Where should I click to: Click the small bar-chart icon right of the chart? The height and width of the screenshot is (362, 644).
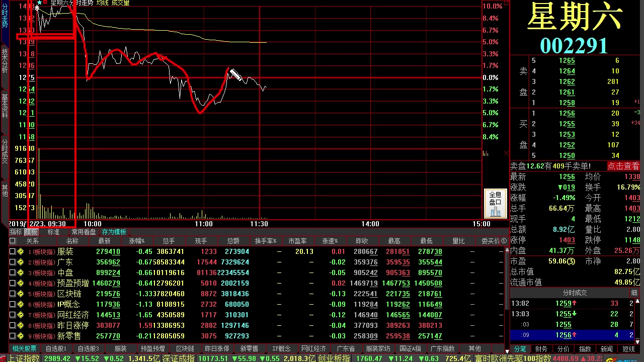pos(486,153)
